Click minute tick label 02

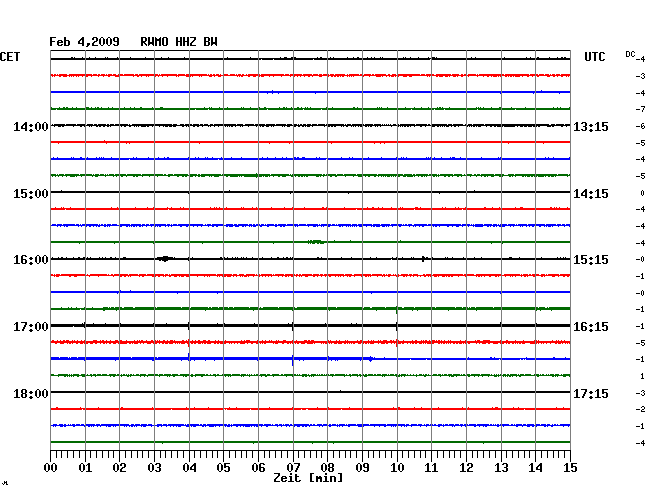pos(119,468)
